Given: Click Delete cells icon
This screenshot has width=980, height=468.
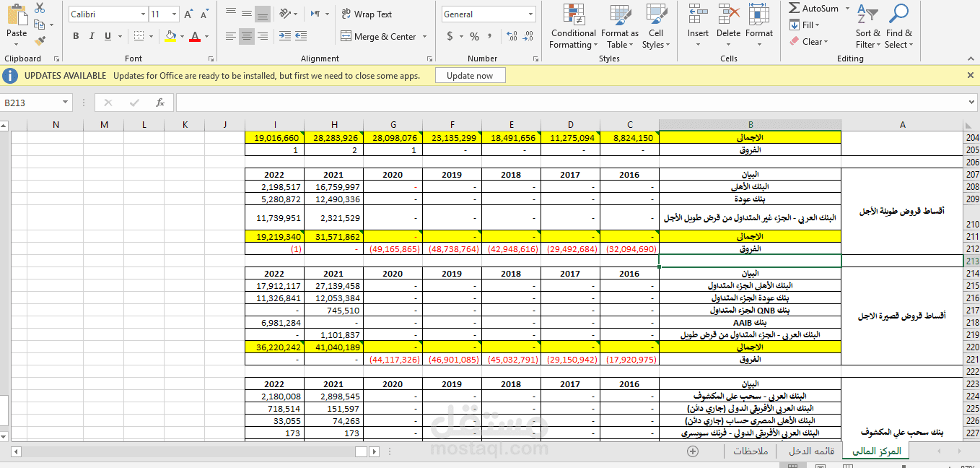Looking at the screenshot, I should click(x=729, y=14).
